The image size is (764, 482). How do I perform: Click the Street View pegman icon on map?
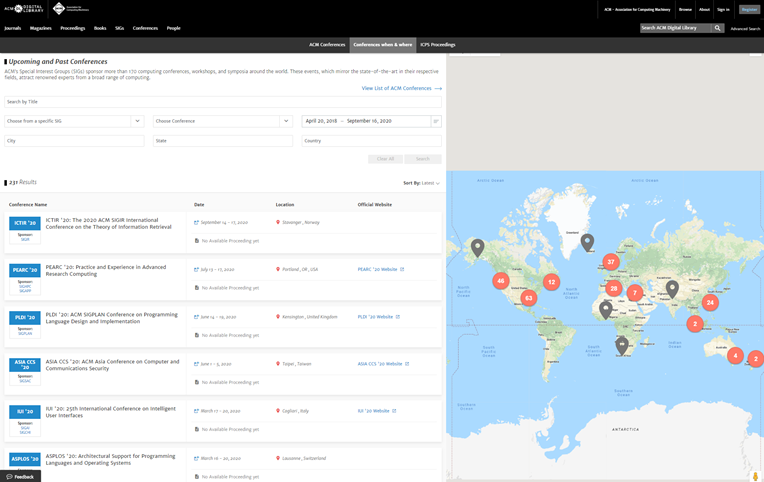click(x=755, y=476)
